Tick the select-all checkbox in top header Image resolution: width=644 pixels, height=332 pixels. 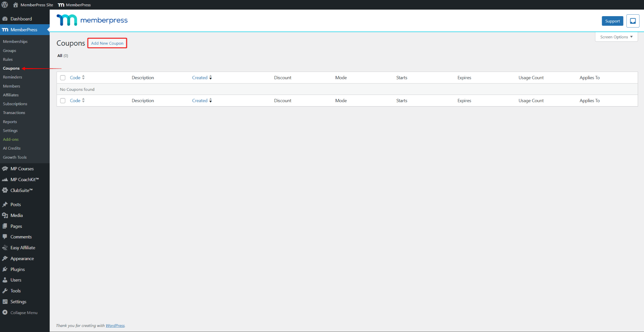point(63,78)
